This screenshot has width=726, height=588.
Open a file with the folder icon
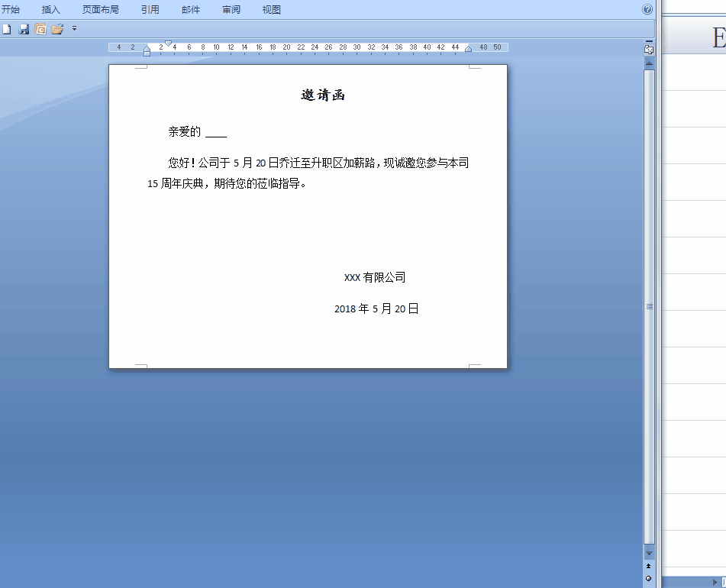click(x=58, y=29)
